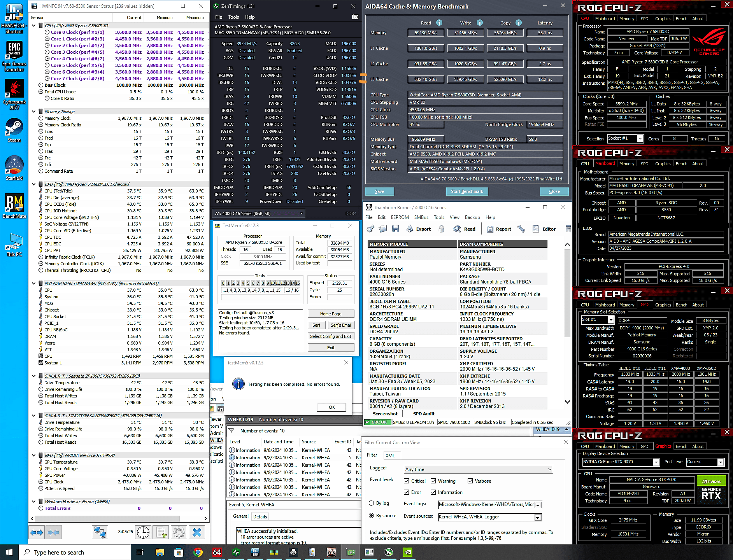Toggle Warning event level checkbox

pyautogui.click(x=433, y=481)
